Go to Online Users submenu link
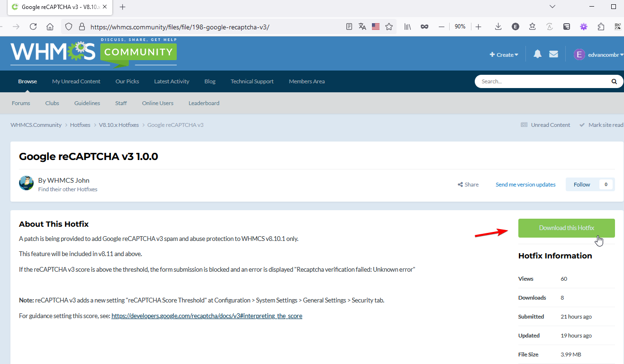 coord(158,103)
